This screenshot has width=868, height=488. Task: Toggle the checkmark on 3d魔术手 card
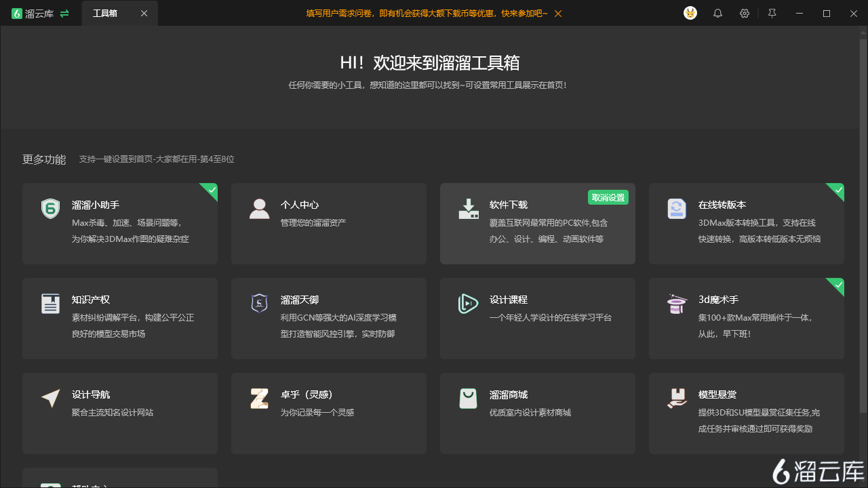[x=837, y=285]
